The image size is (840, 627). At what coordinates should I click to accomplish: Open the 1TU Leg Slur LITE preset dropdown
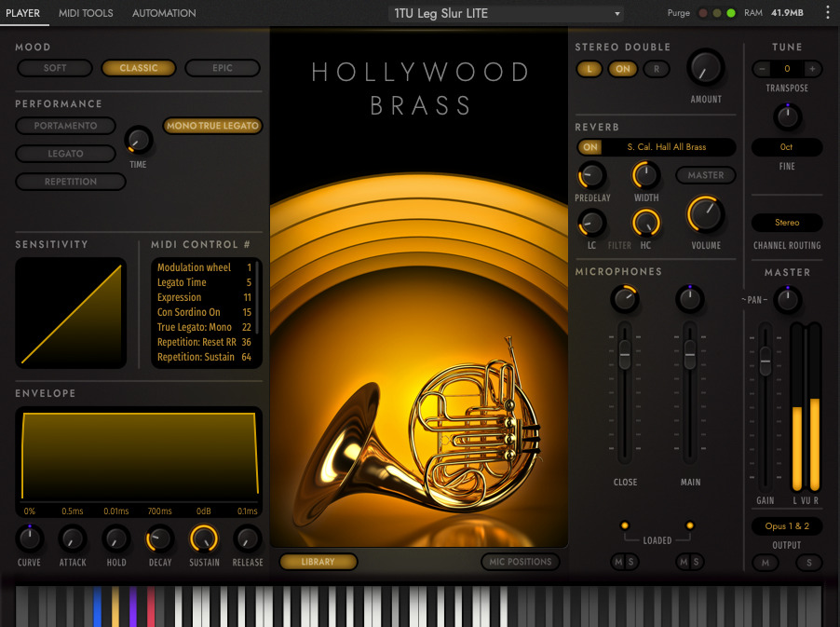click(x=506, y=14)
